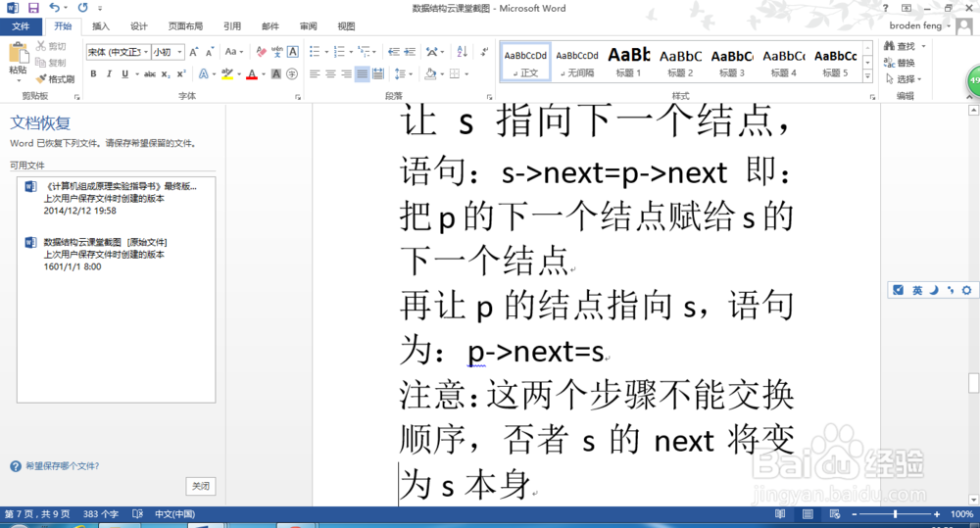Select the Format Painter (格式刷)
The width and height of the screenshot is (980, 528).
[55, 78]
